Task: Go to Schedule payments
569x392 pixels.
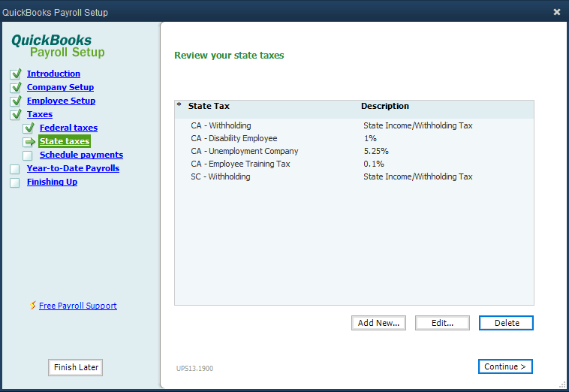Action: point(81,155)
